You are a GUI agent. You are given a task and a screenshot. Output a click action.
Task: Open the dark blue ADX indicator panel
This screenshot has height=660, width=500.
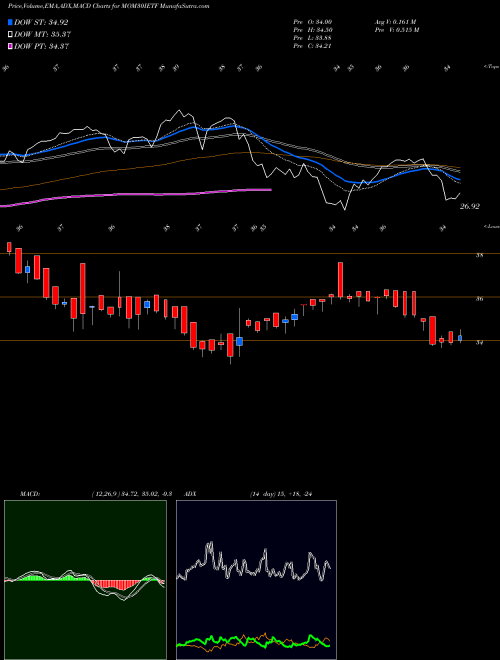tap(256, 580)
